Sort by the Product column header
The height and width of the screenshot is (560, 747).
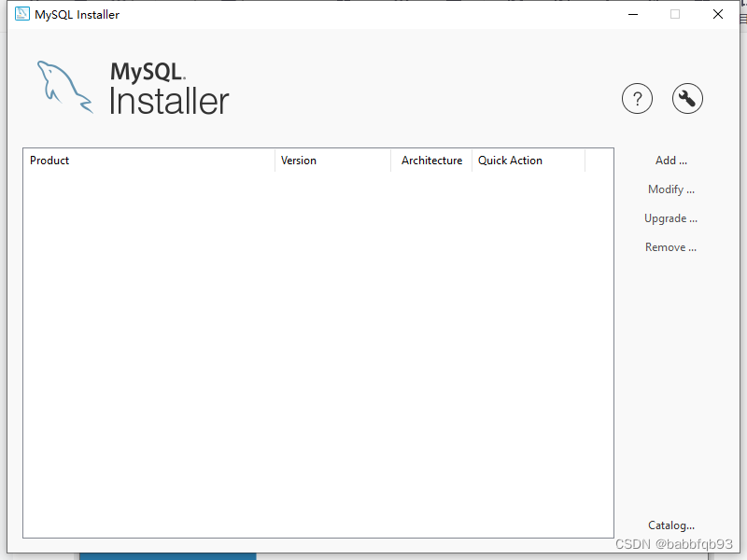tap(149, 161)
